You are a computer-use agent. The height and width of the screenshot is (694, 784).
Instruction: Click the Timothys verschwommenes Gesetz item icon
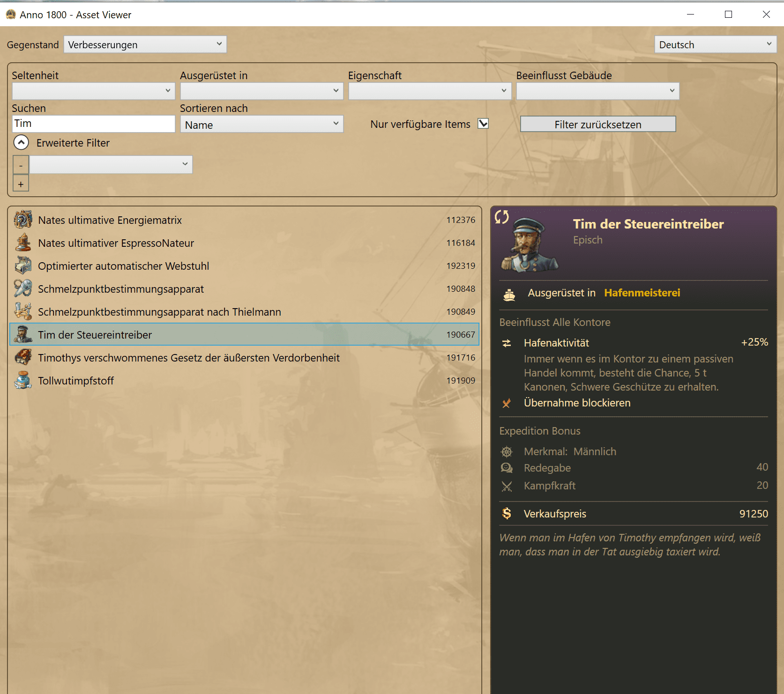click(x=23, y=357)
